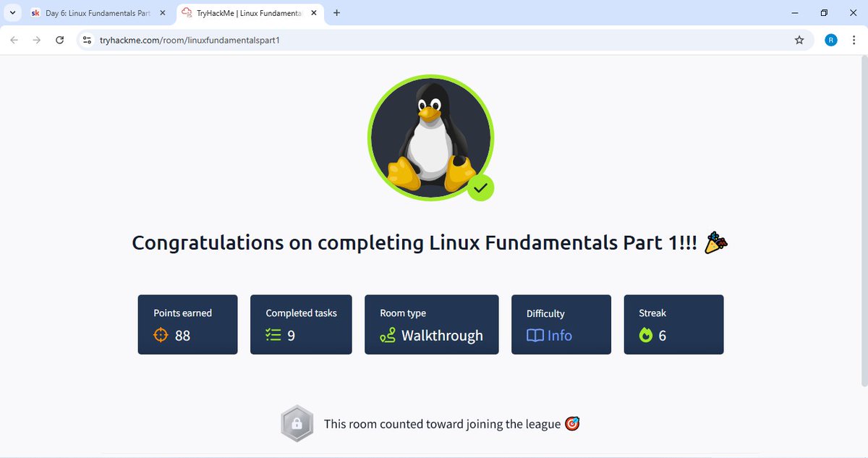Image resolution: width=868 pixels, height=458 pixels.
Task: Open the Chrome profile R avatar
Action: point(830,40)
